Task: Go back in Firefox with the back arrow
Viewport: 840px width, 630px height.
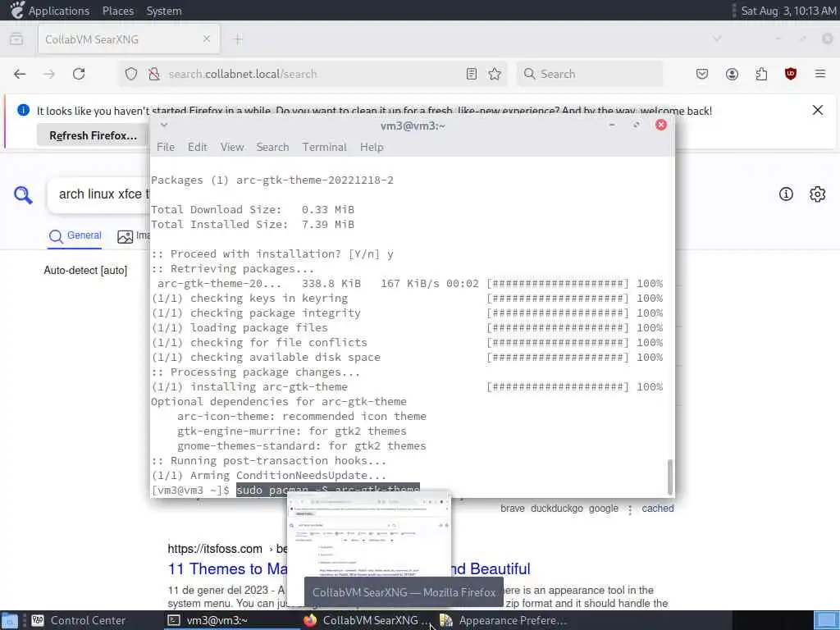Action: click(20, 74)
